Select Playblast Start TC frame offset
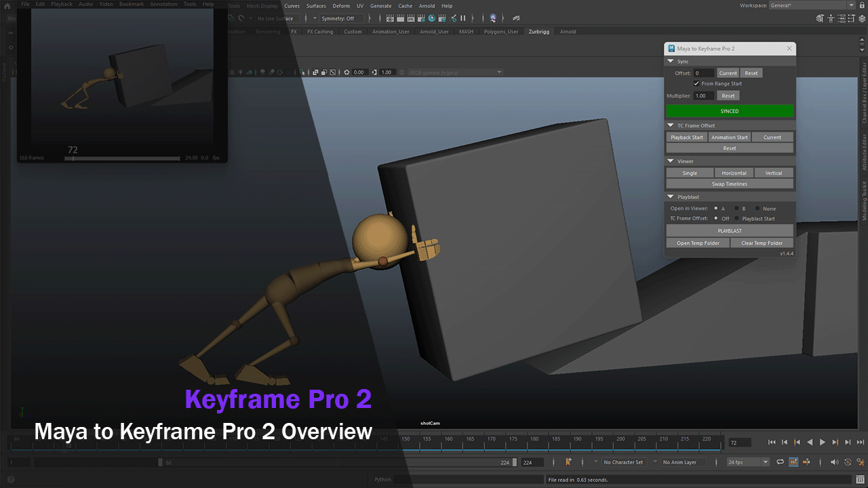868x488 pixels. (x=737, y=218)
